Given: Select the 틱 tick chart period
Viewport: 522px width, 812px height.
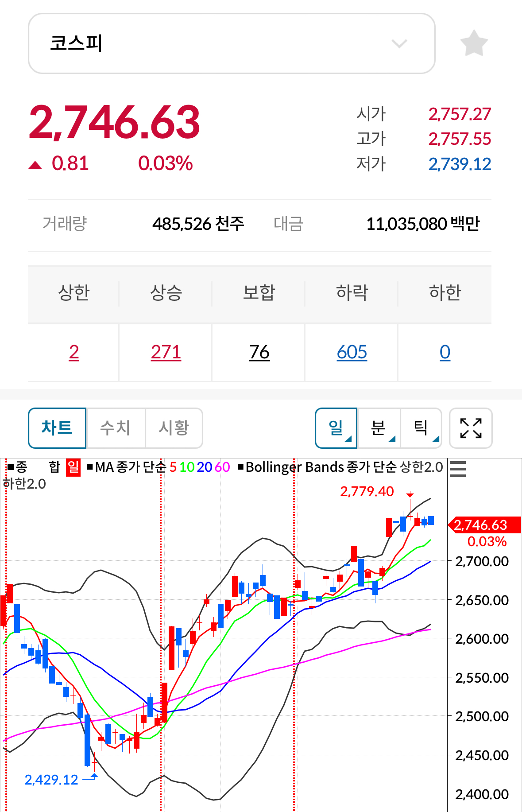Looking at the screenshot, I should pos(421,428).
